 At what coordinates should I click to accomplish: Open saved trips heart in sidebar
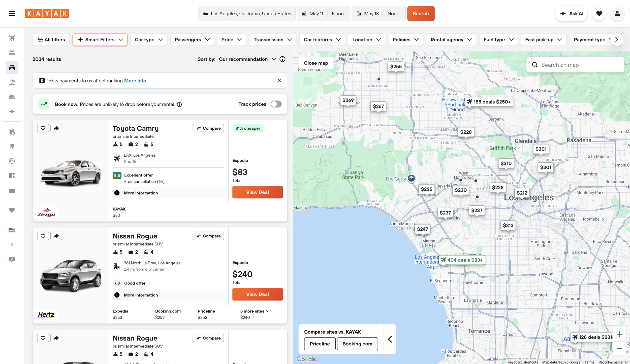pos(12,210)
